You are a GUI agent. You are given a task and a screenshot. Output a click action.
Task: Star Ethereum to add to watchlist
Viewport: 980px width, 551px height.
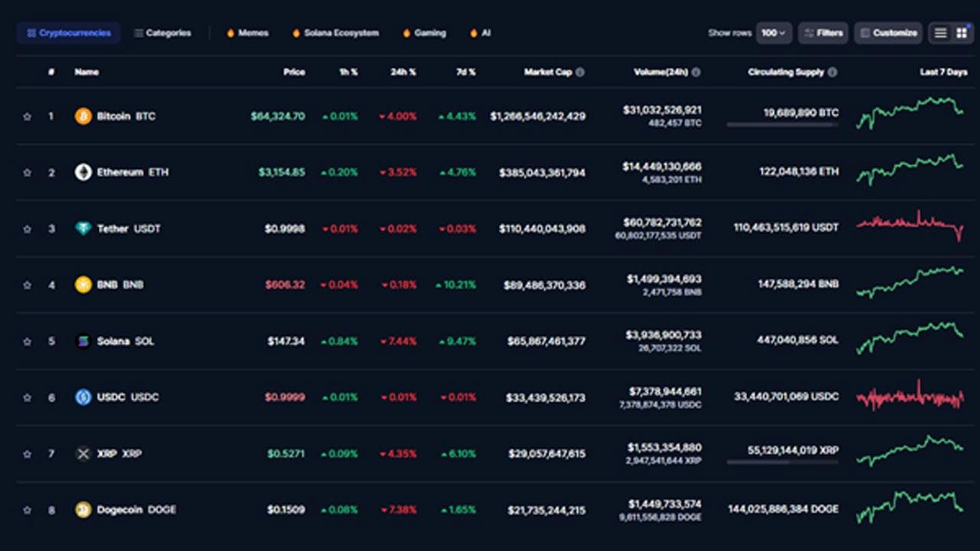28,173
